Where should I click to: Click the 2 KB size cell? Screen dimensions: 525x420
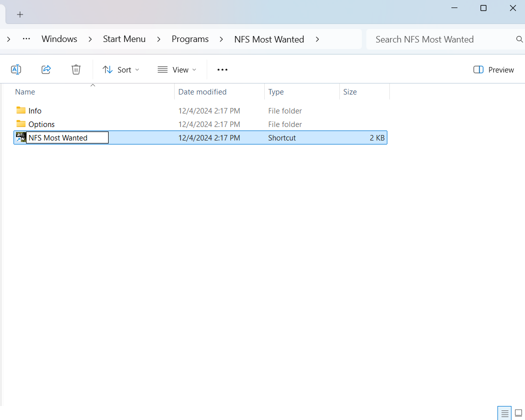(x=377, y=138)
